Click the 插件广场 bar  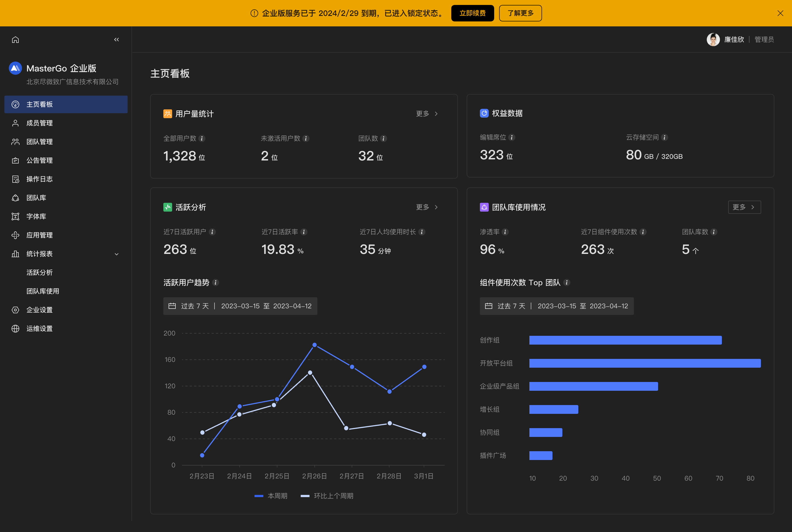coord(540,455)
